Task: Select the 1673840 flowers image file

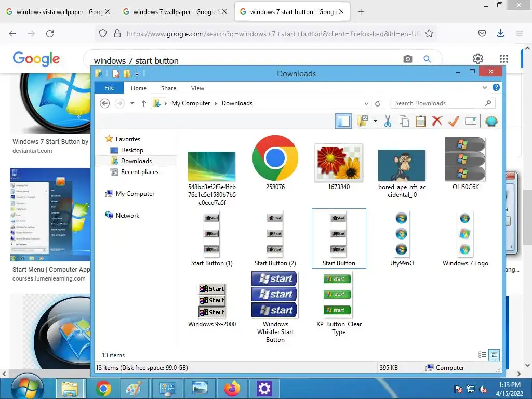Action: pyautogui.click(x=339, y=167)
